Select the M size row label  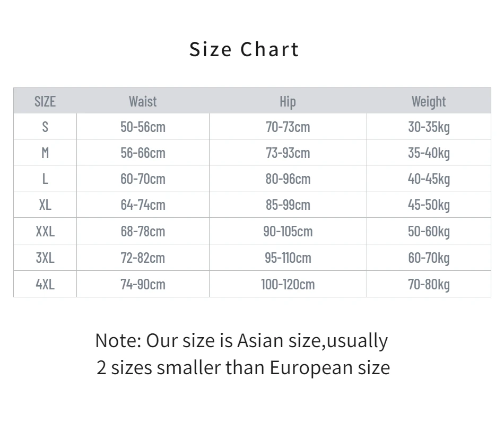(x=45, y=153)
